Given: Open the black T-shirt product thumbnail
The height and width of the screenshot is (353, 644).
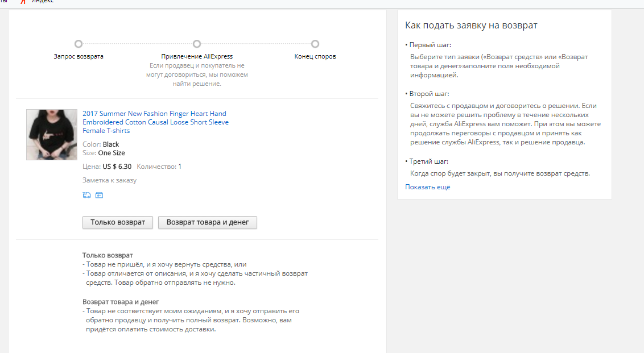Looking at the screenshot, I should pos(52,135).
